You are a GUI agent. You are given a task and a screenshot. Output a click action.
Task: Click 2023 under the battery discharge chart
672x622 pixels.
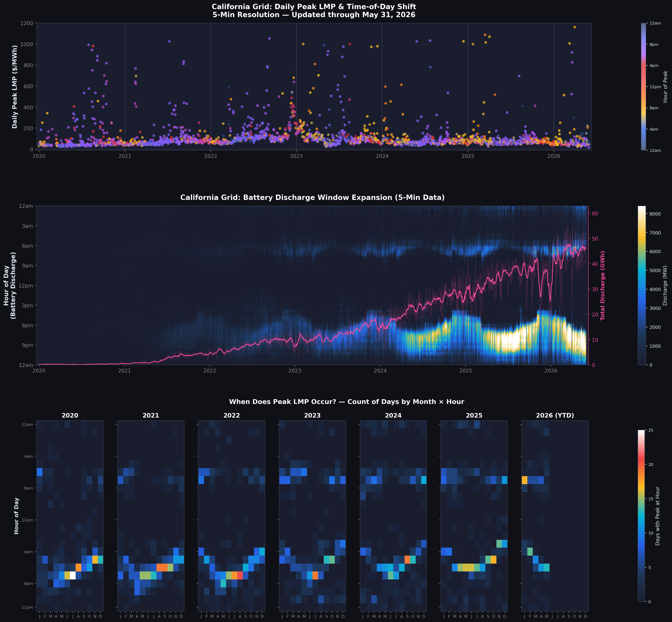pos(295,371)
